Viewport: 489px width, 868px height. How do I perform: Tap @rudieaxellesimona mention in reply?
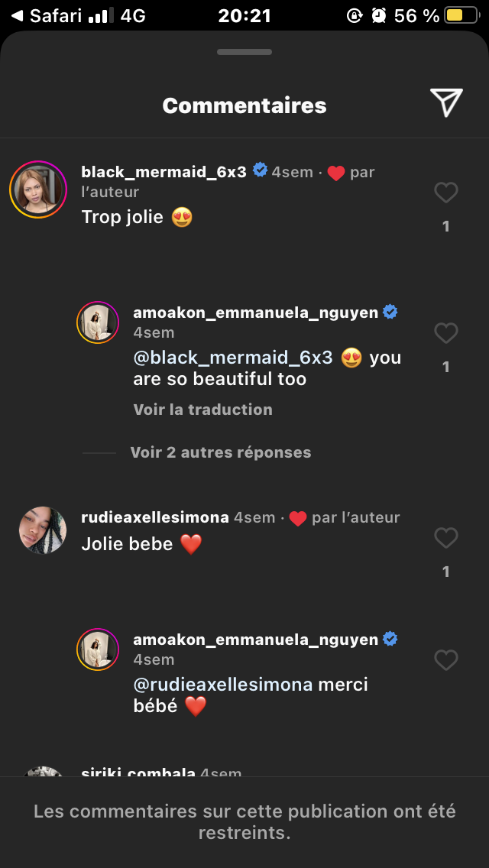click(x=223, y=685)
